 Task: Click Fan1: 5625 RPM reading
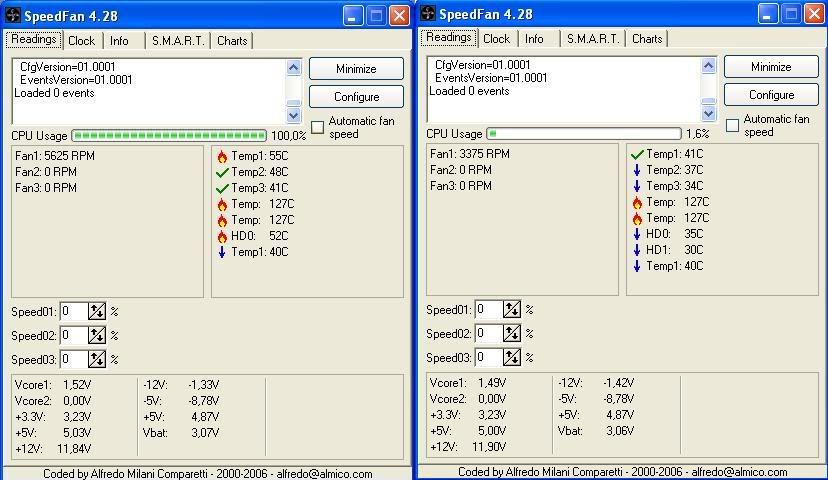coord(55,156)
